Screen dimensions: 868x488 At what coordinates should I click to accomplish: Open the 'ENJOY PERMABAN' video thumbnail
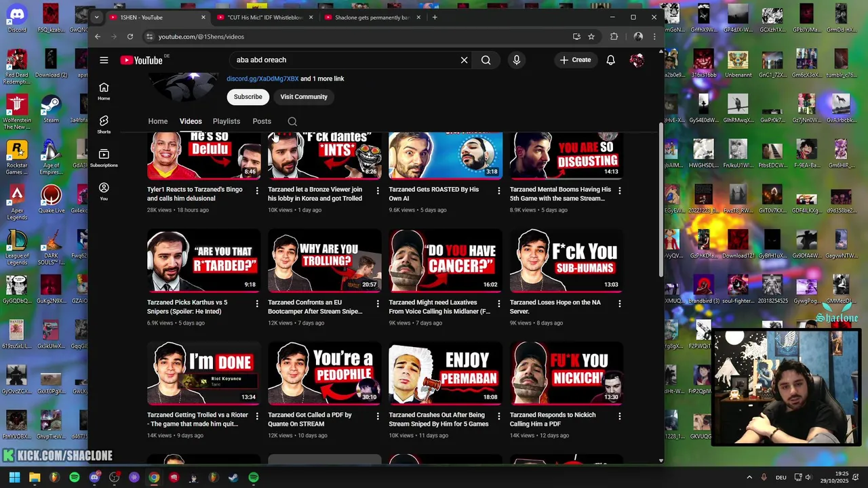point(446,373)
